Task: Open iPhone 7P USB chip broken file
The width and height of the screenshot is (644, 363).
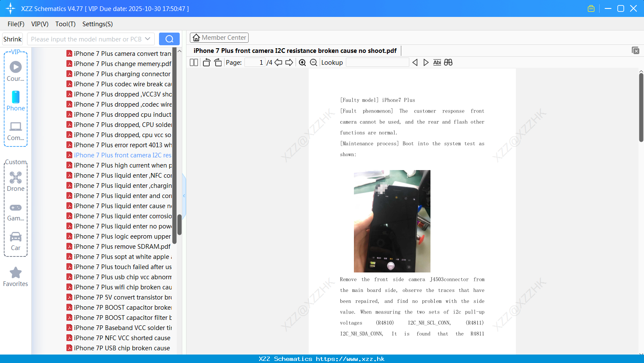Action: pyautogui.click(x=119, y=348)
